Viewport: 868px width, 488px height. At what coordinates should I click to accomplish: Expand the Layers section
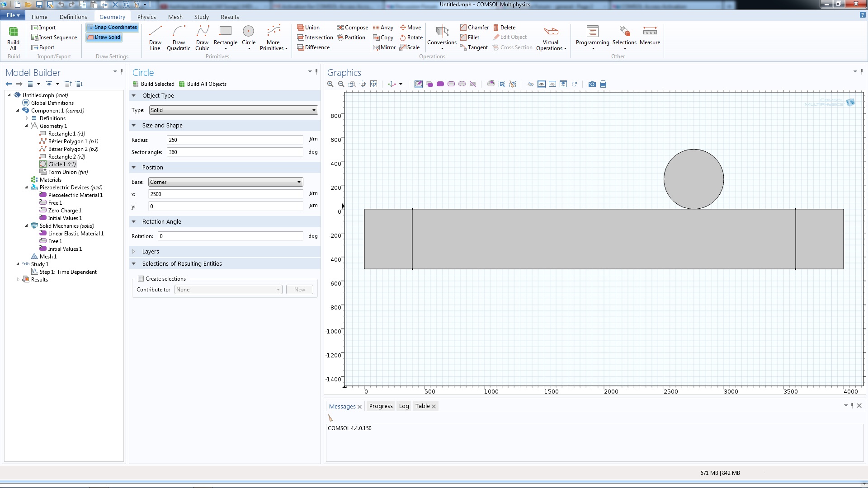coord(150,252)
